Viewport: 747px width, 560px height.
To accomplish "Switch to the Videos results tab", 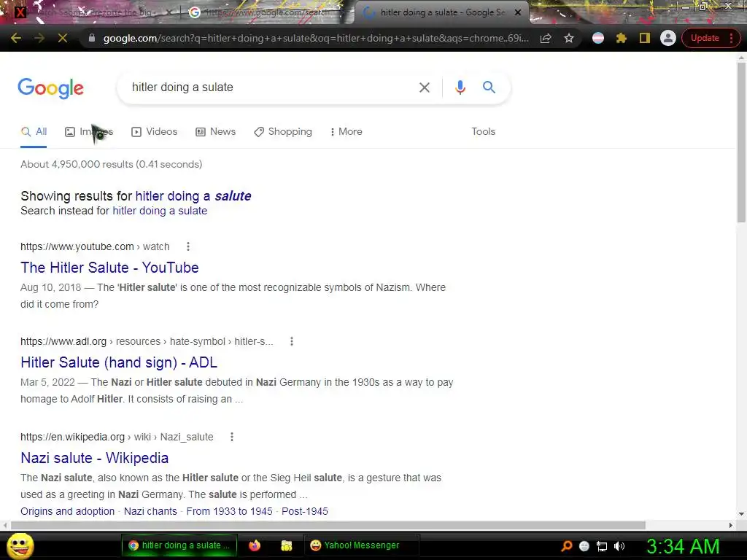I will [x=155, y=132].
